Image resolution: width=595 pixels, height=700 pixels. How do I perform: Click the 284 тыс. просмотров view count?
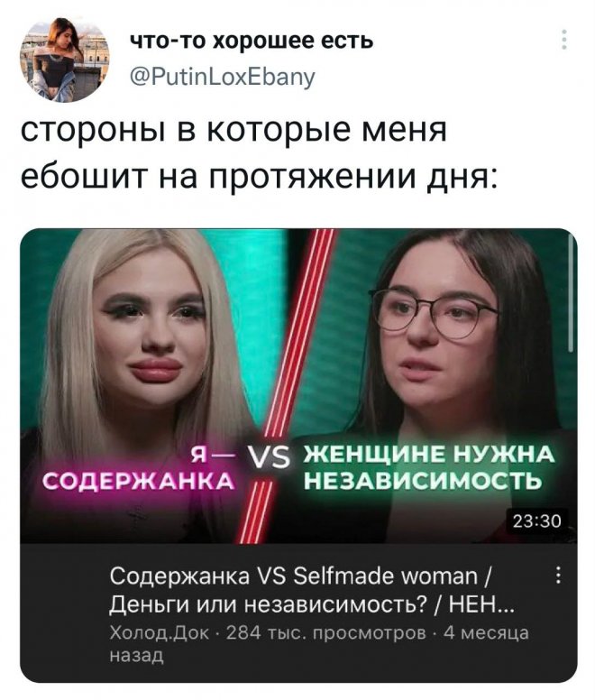click(x=326, y=632)
